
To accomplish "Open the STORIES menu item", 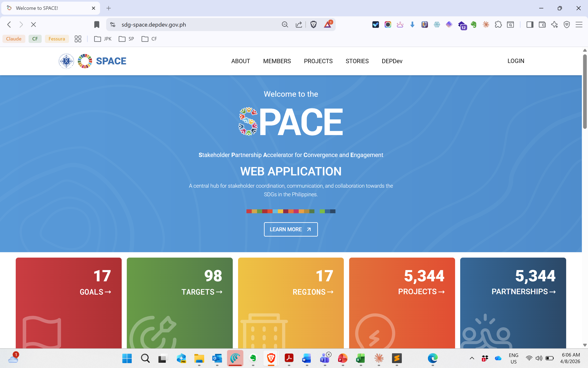I will pyautogui.click(x=357, y=61).
